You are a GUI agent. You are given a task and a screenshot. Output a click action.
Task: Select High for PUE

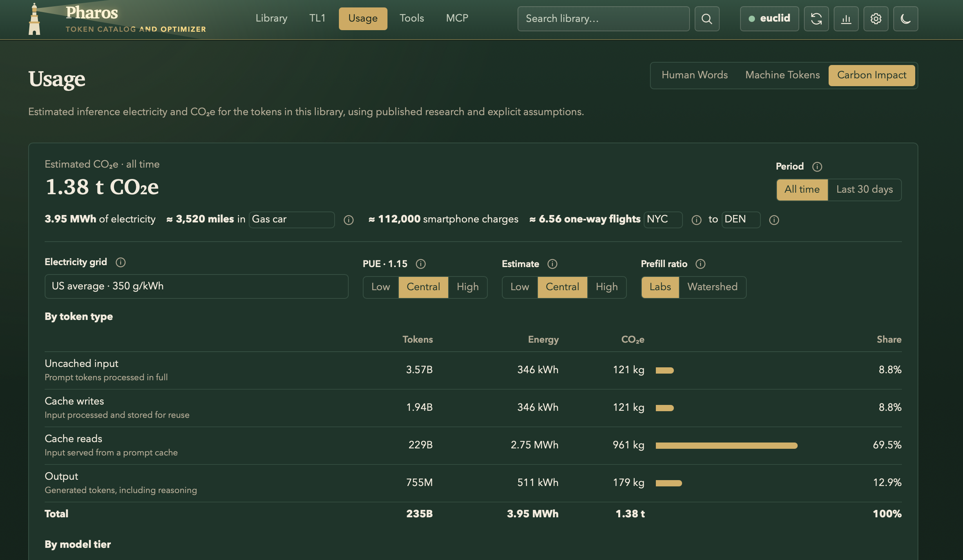click(467, 287)
